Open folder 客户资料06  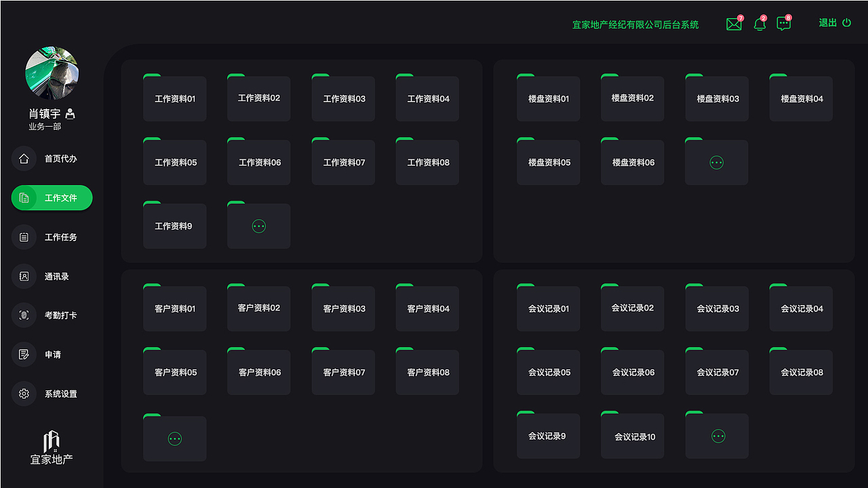pos(258,371)
